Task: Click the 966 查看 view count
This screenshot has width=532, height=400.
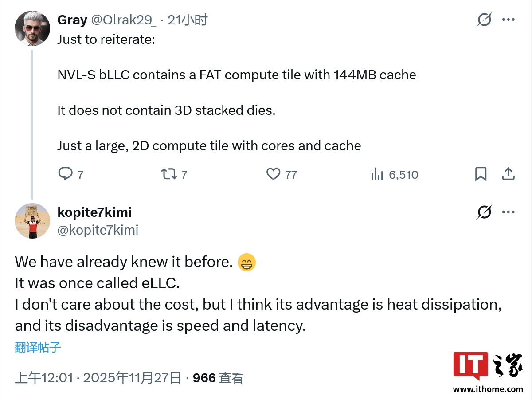Action: pyautogui.click(x=218, y=378)
